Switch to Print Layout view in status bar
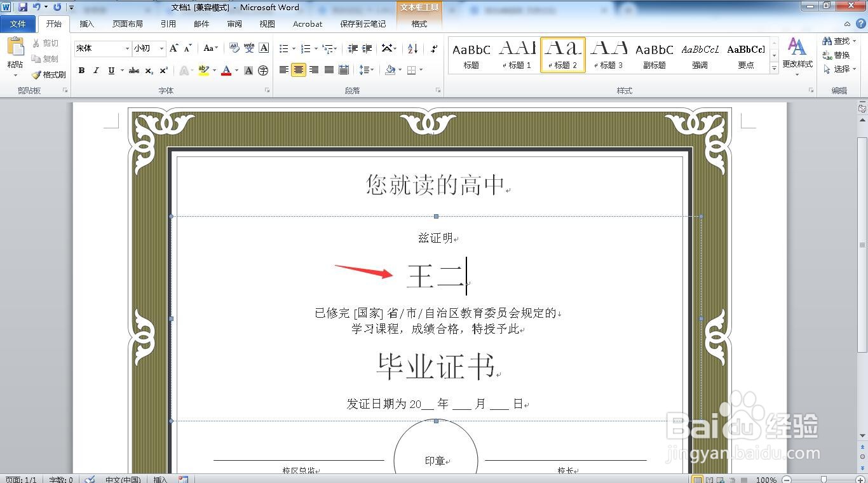This screenshot has height=483, width=868. click(x=697, y=479)
